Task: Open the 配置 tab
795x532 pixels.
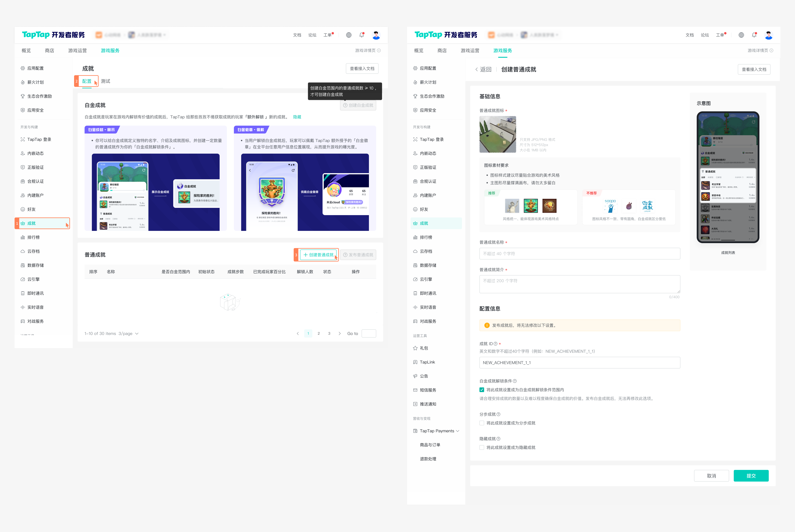Action: [87, 81]
